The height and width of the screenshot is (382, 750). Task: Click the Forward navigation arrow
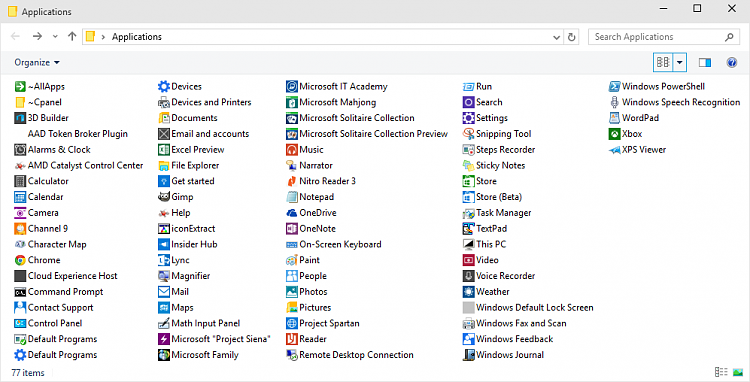click(x=37, y=36)
